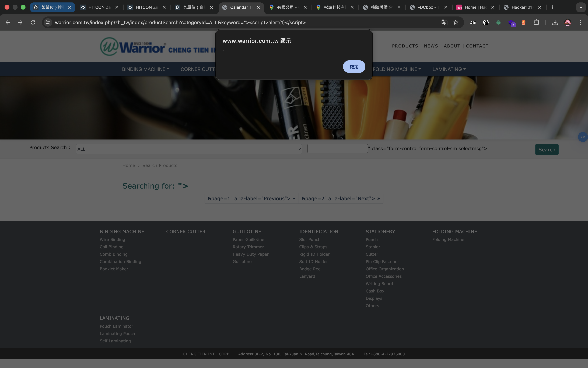Open Office Accessories footer link
Image resolution: width=588 pixels, height=368 pixels.
coord(384,276)
